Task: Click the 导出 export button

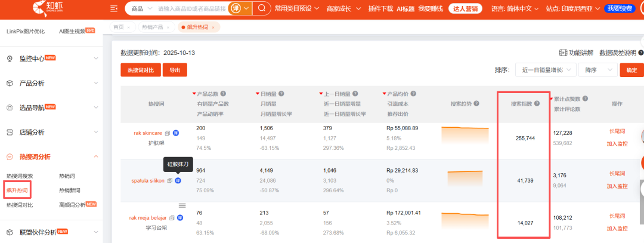Action: tap(175, 70)
